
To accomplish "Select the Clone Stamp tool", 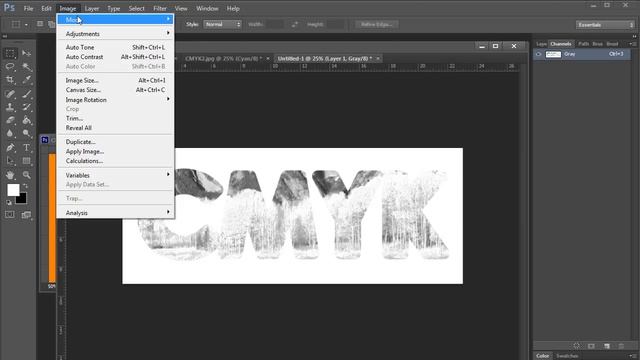I will tap(10, 107).
